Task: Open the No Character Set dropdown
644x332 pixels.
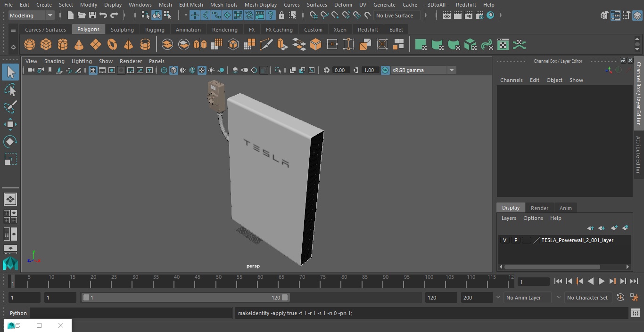Action: [x=587, y=298]
